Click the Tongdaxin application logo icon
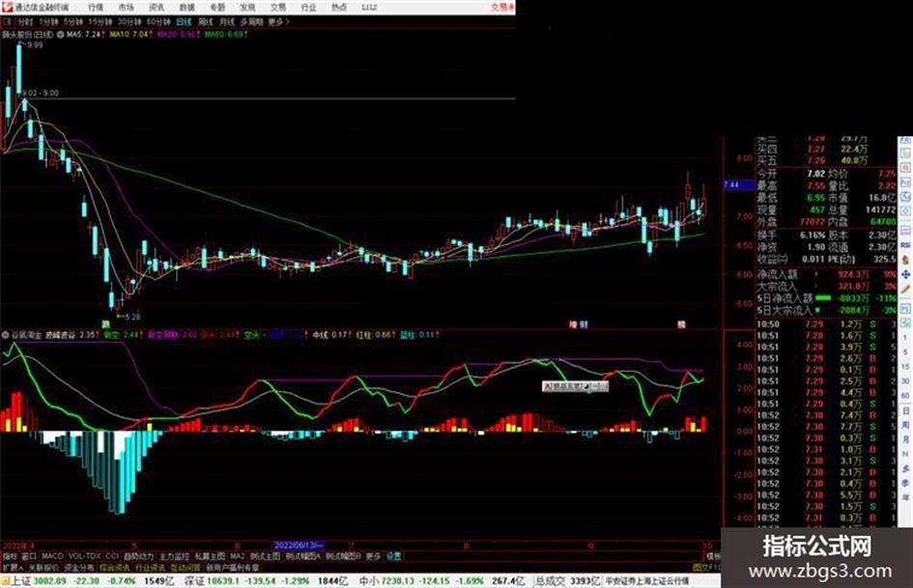Screen dimensions: 913x588 7,7
